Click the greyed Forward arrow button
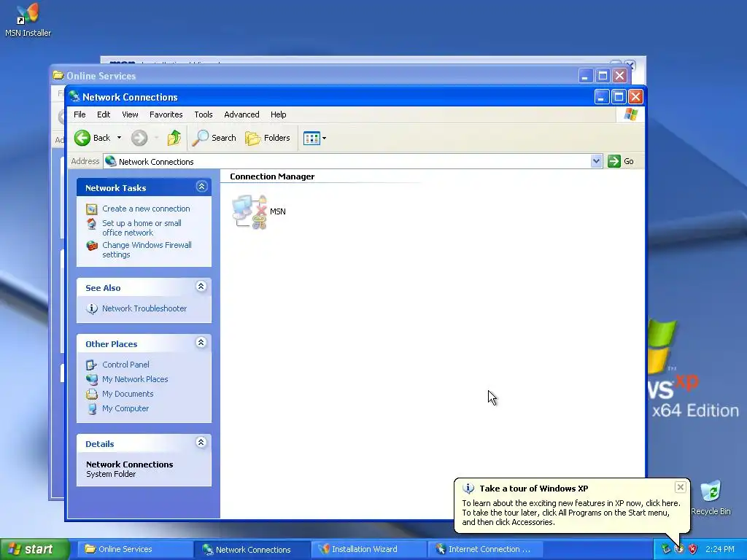747x560 pixels. point(139,138)
